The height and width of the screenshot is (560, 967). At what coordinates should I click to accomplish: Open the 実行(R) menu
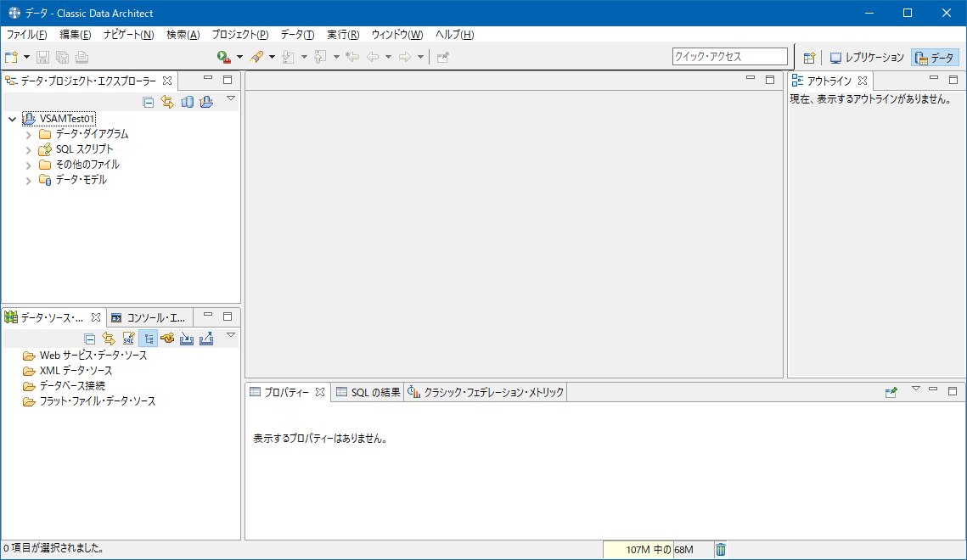click(x=343, y=35)
